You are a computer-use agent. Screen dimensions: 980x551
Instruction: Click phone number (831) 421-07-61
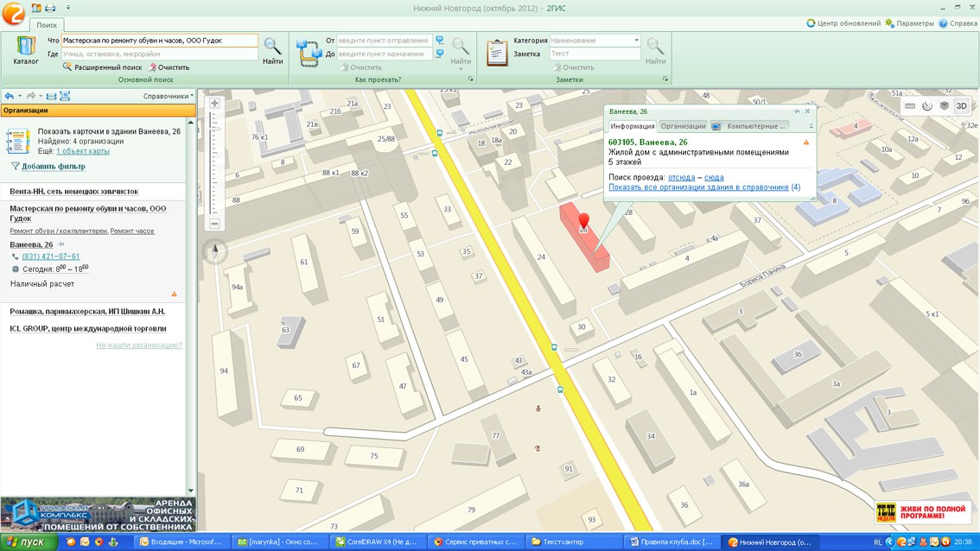[51, 256]
